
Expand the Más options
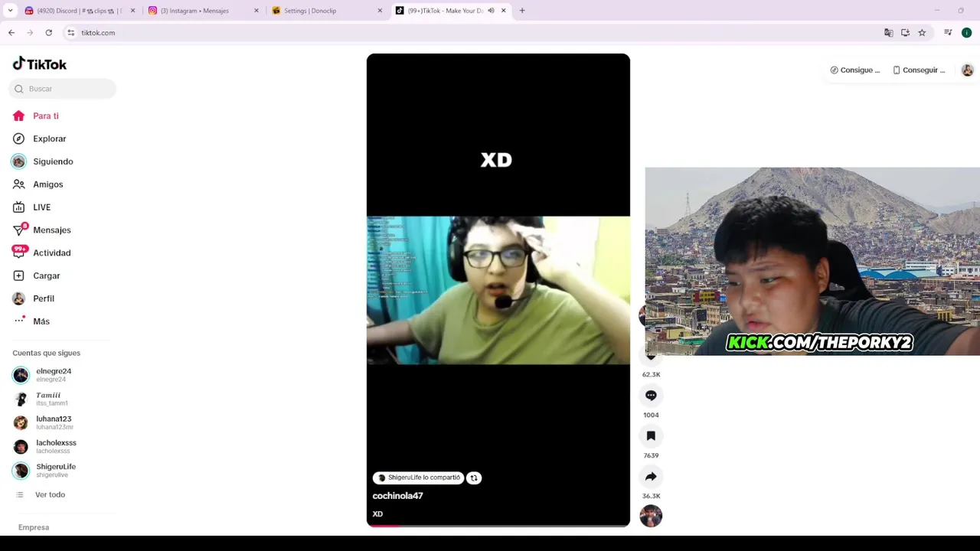coord(41,321)
